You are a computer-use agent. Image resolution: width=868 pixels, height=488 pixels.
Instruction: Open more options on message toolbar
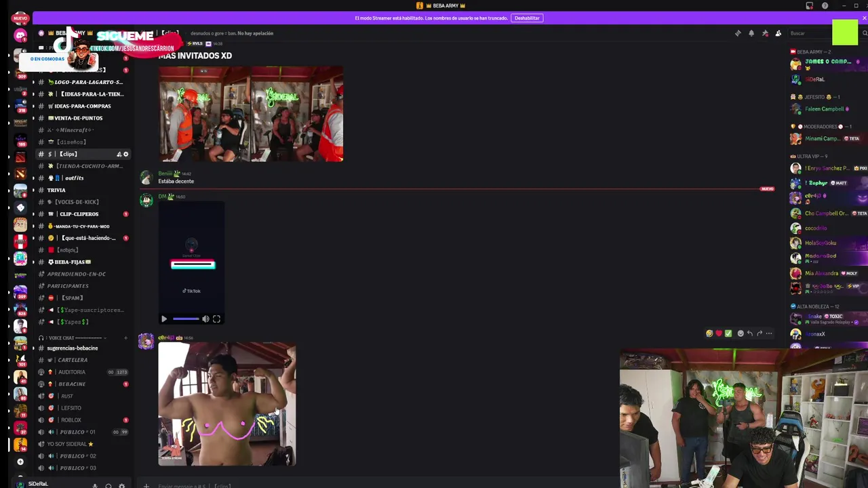coord(769,333)
